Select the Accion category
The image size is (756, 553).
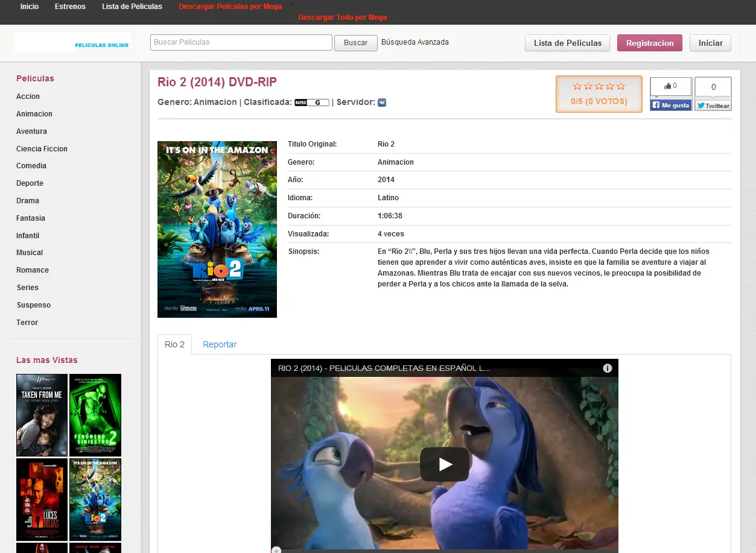coord(28,96)
